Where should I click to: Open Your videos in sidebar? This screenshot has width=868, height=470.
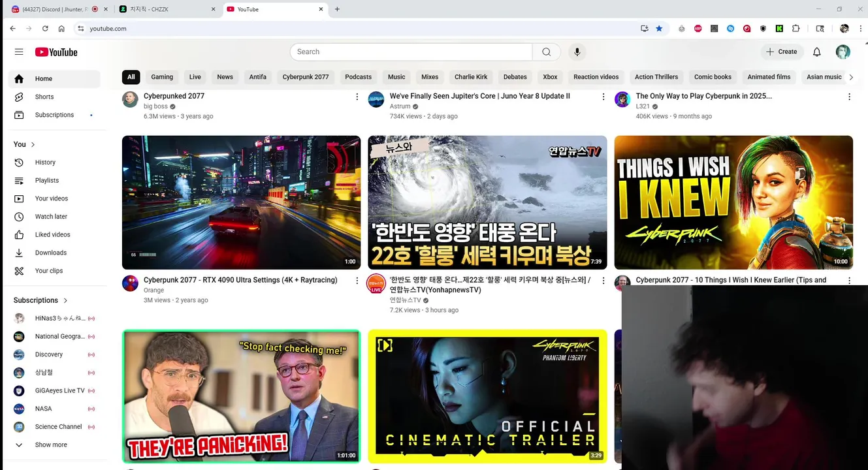click(54, 198)
